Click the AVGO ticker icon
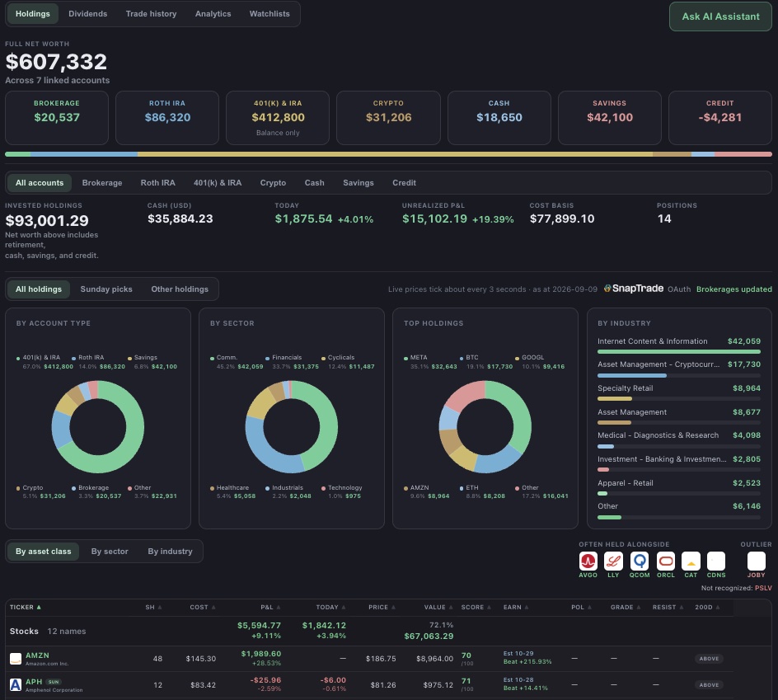 tap(588, 561)
